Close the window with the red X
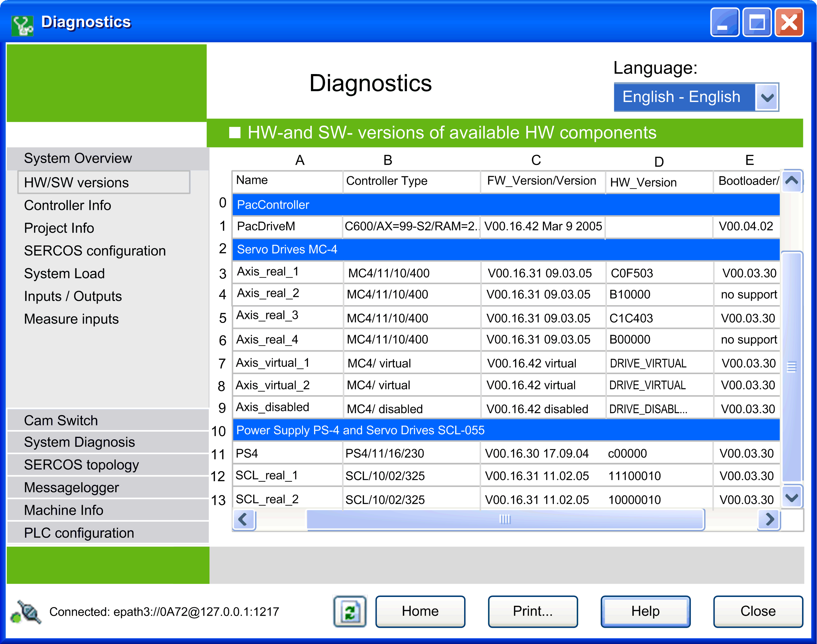Screen dimensions: 817x644 (x=789, y=23)
